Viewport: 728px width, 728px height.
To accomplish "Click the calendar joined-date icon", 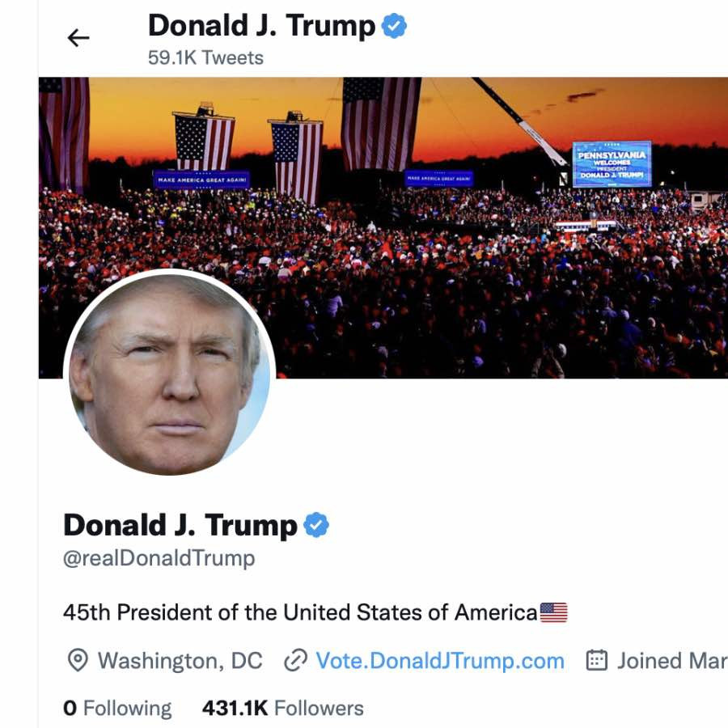I will pos(597,660).
